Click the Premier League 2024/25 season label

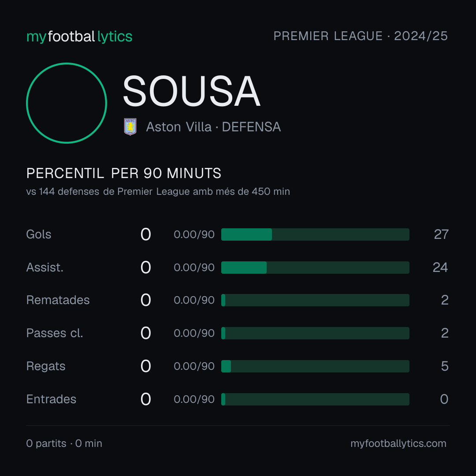361,36
